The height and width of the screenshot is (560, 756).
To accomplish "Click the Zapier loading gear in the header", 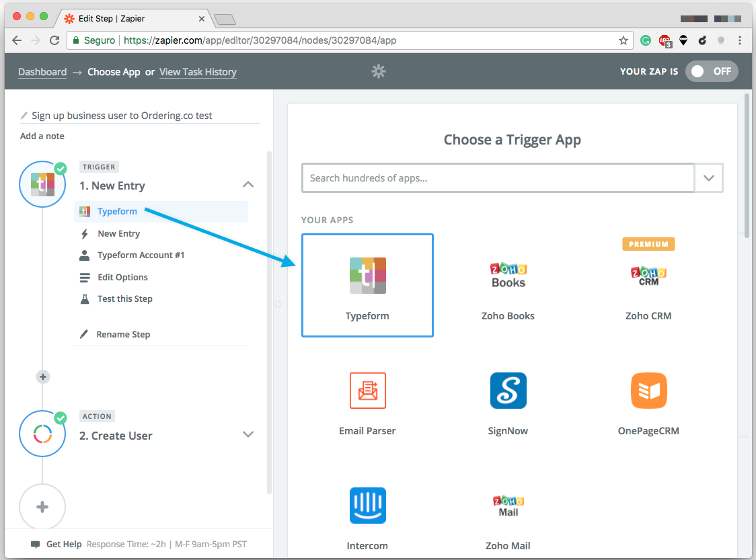I will pyautogui.click(x=379, y=71).
